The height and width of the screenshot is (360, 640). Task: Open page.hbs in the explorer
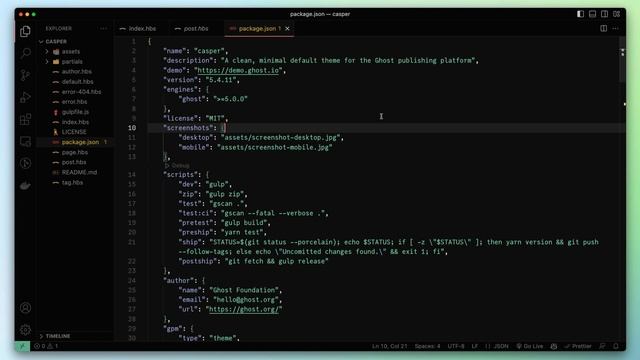[x=75, y=152]
